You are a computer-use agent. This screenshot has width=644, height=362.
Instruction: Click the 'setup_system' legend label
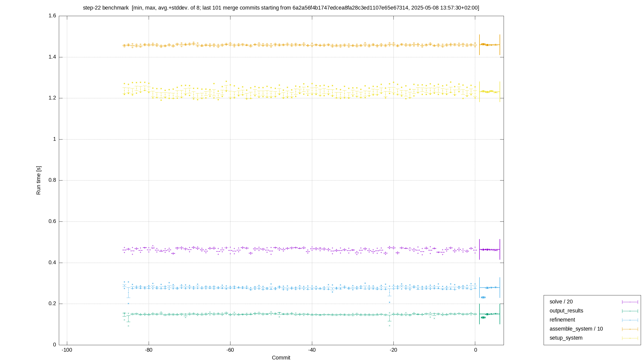click(566, 338)
